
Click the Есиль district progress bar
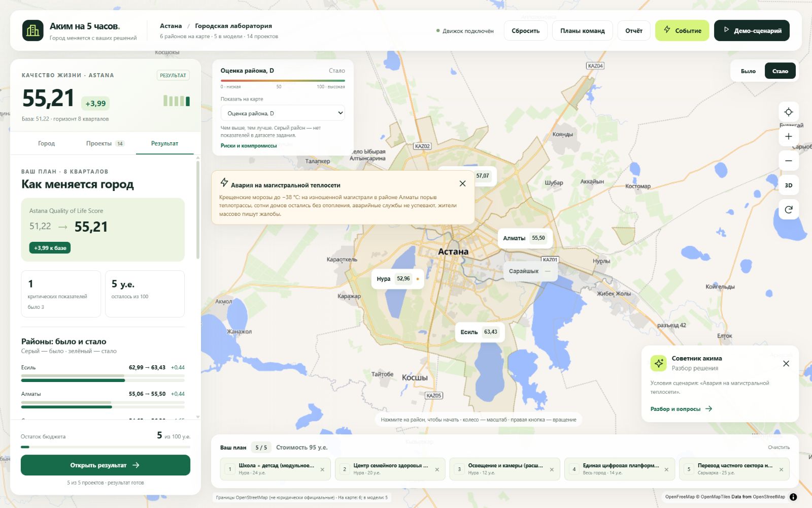[103, 378]
